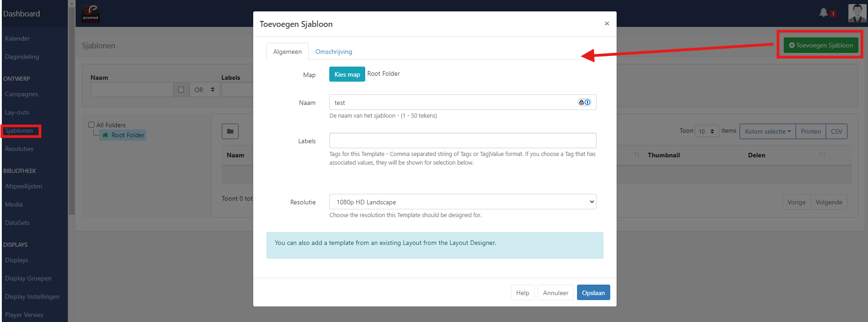Open the Resolutie dropdown
This screenshot has height=322, width=868.
(462, 202)
